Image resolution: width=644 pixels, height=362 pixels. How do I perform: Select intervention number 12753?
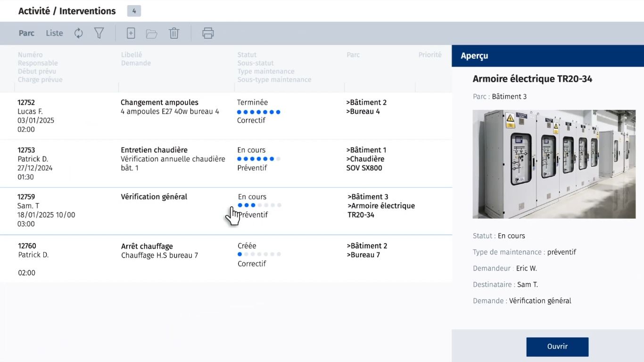[x=26, y=150]
